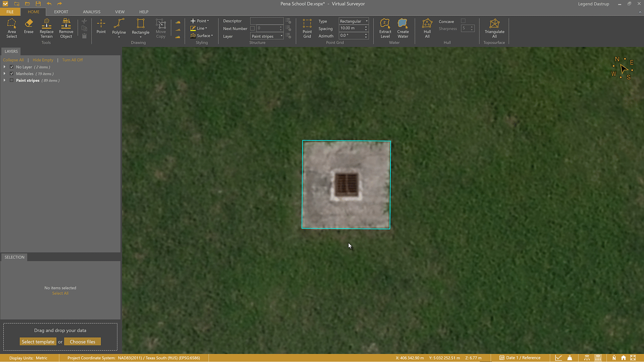Enable the Next Number checkbox
The height and width of the screenshot is (362, 644).
[x=253, y=28]
